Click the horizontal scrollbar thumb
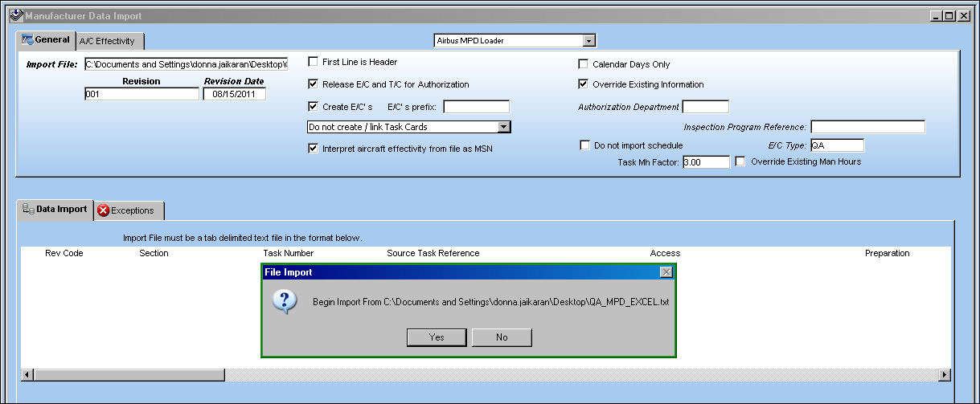980x404 pixels. point(129,375)
